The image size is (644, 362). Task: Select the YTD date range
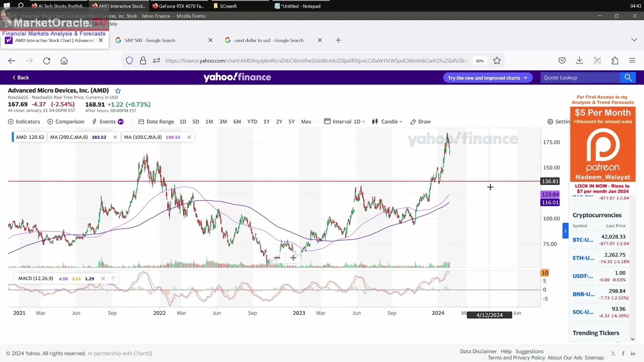click(x=252, y=122)
